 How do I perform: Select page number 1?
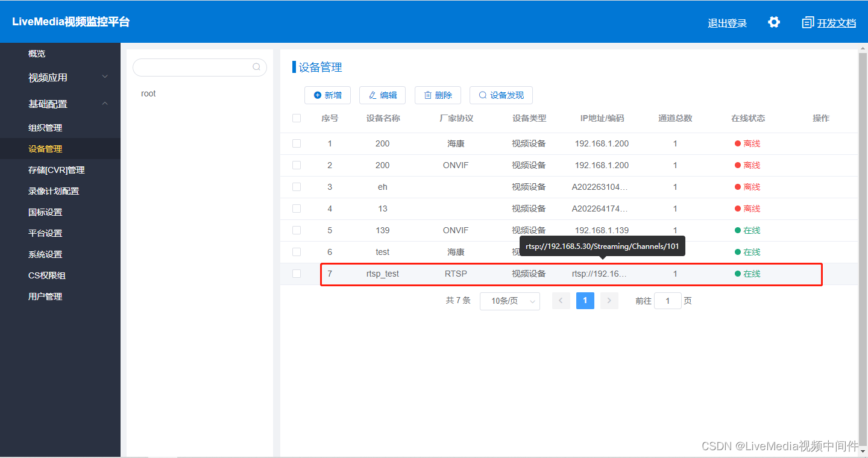(x=585, y=301)
